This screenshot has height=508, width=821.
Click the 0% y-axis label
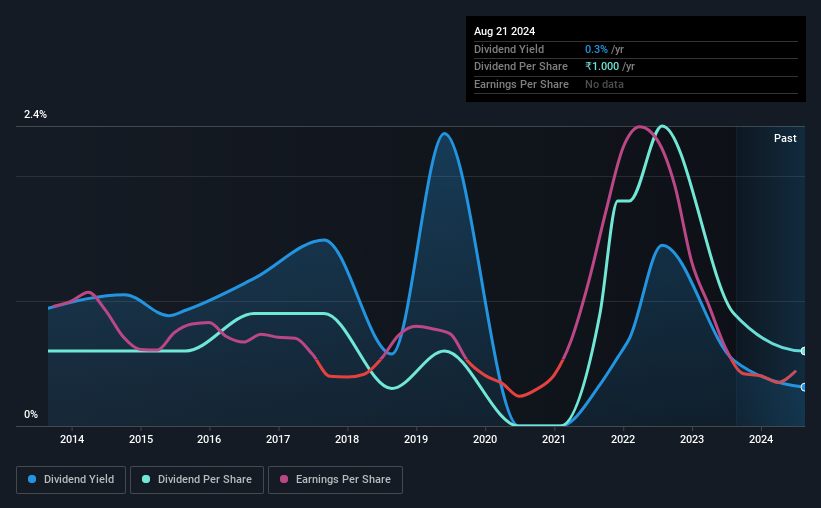point(31,414)
